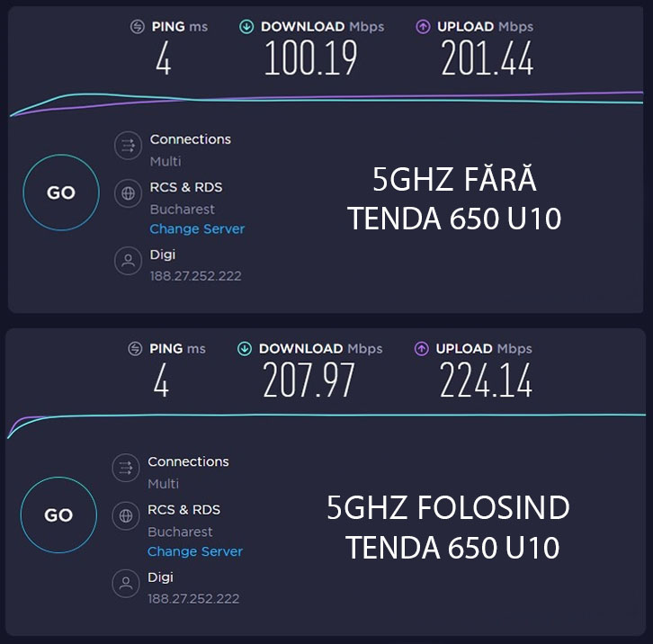Click the Connections icon in the bottom panel
This screenshot has height=644, width=653.
click(x=126, y=468)
